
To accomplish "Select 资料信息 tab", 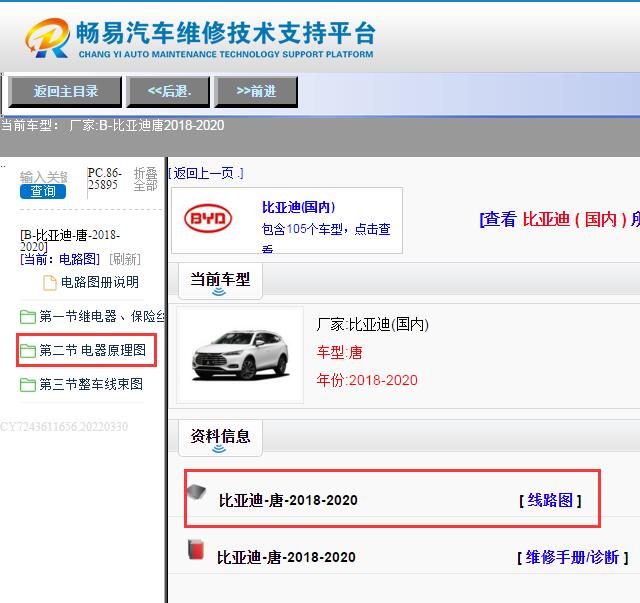I will click(x=220, y=436).
